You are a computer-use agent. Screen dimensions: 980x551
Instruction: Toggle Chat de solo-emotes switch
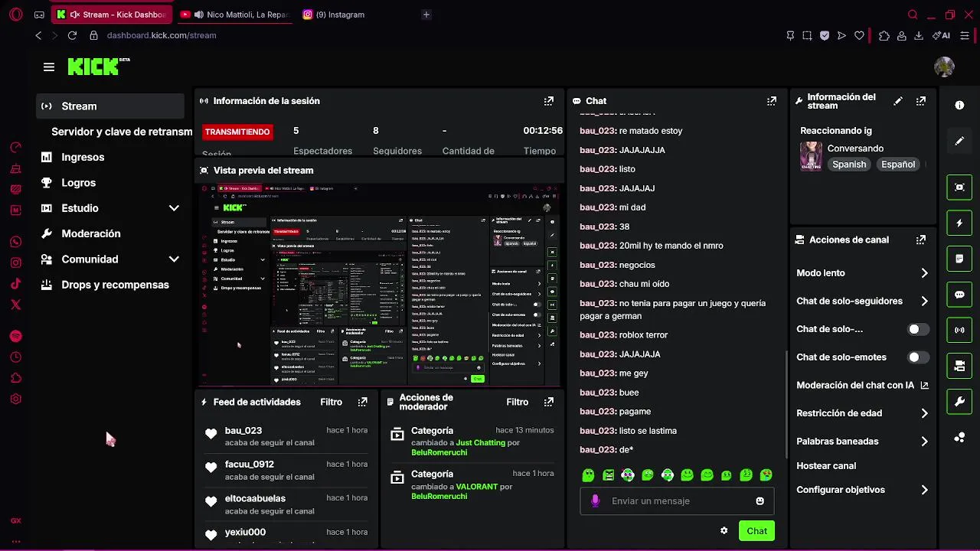[918, 357]
